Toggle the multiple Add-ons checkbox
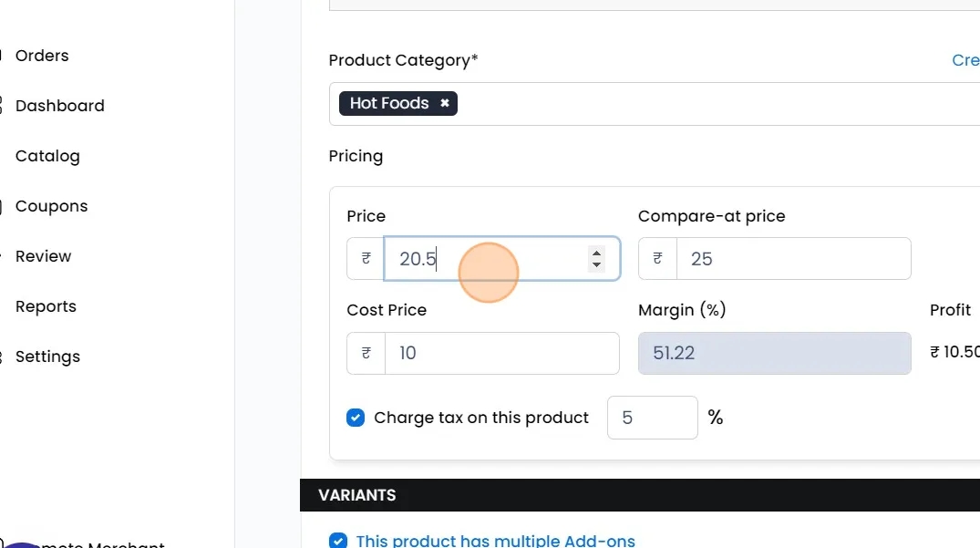Image resolution: width=980 pixels, height=548 pixels. tap(338, 541)
